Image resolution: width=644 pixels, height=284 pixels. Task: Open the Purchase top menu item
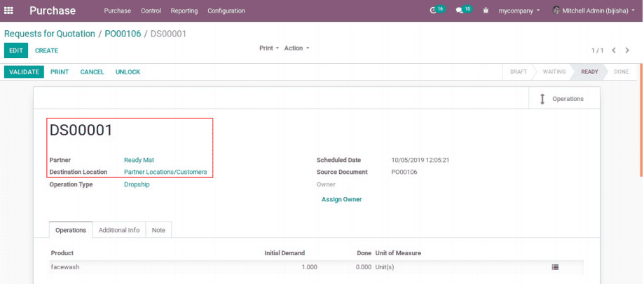pyautogui.click(x=118, y=11)
